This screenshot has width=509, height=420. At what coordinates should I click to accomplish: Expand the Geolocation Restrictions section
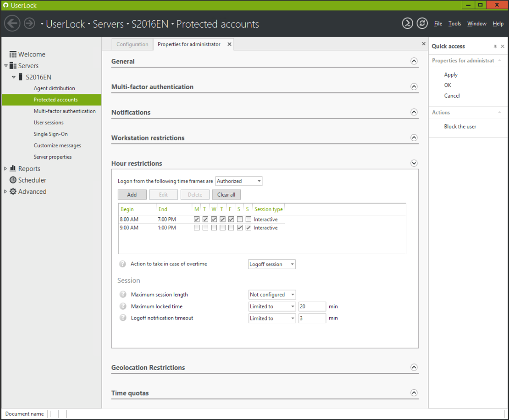[414, 367]
